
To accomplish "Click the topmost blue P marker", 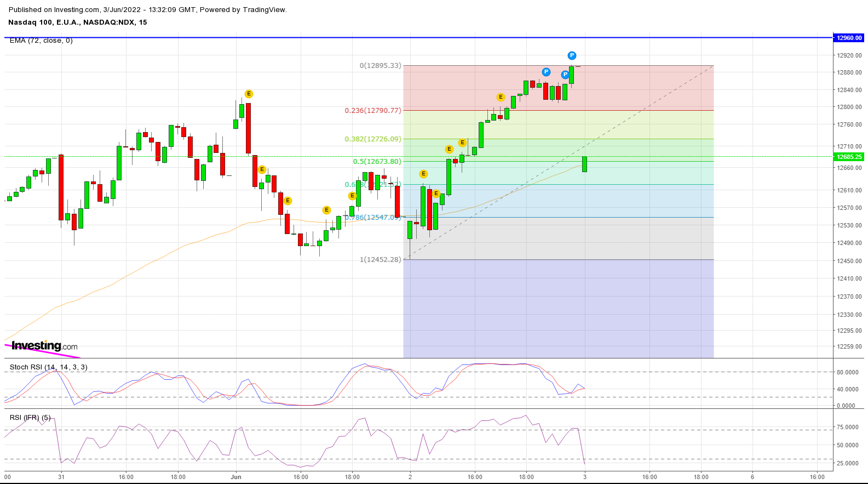I will point(572,55).
